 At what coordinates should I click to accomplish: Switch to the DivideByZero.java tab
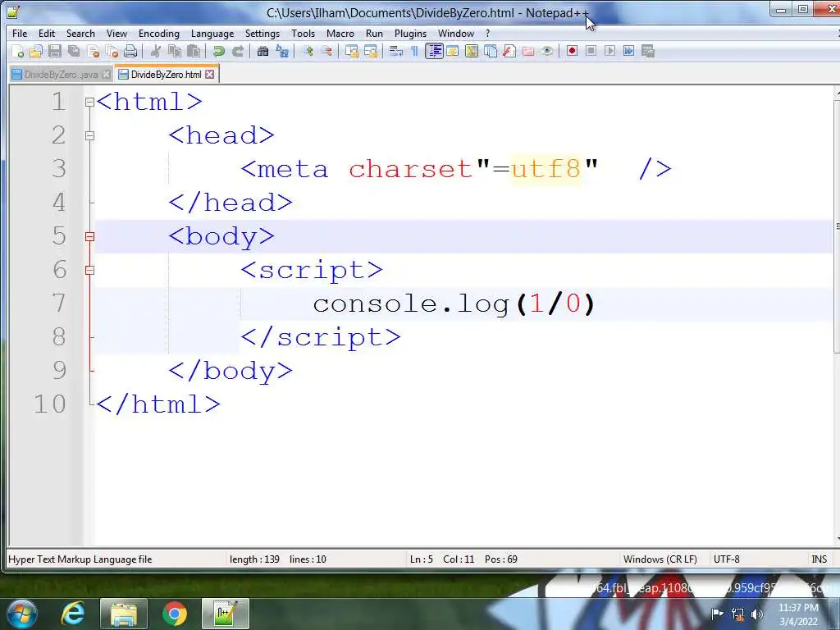(61, 75)
